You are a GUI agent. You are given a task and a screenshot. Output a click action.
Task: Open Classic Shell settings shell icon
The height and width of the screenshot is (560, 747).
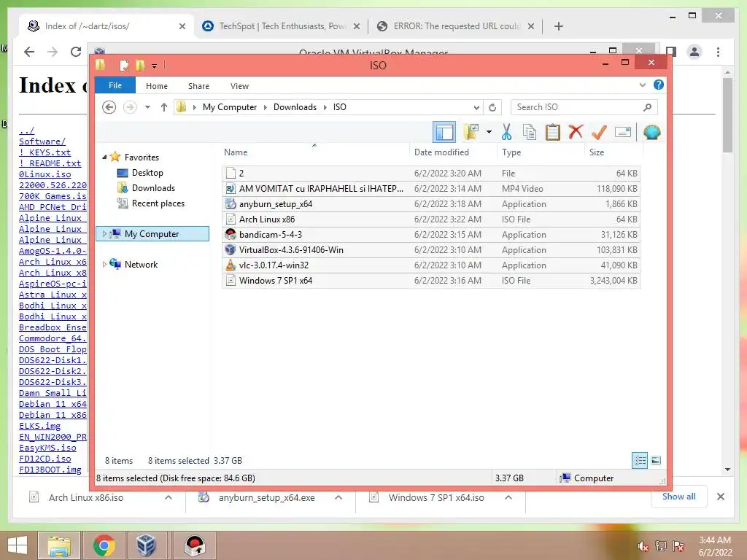point(651,132)
